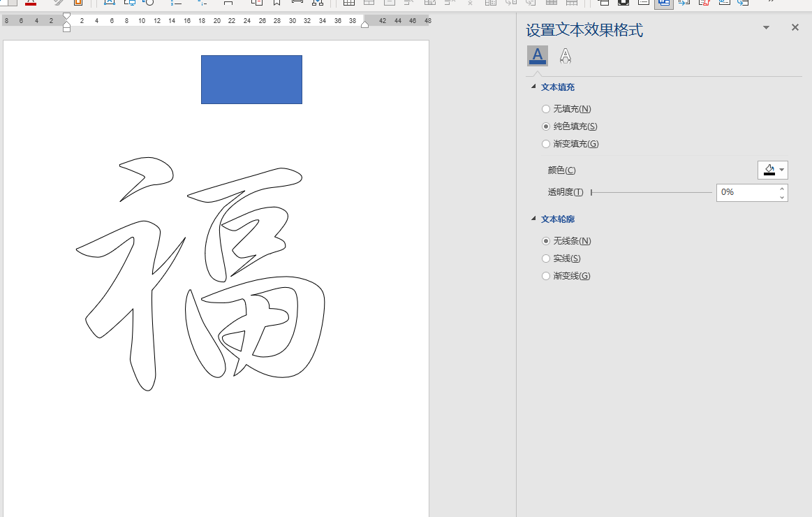
Task: Decrease transparency with the down stepper arrow
Action: click(x=782, y=197)
